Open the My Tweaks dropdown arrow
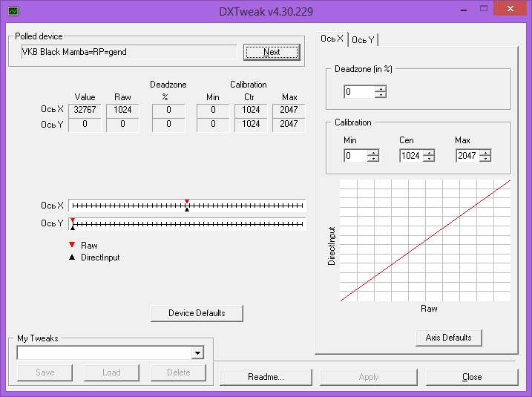The width and height of the screenshot is (532, 397). (197, 353)
